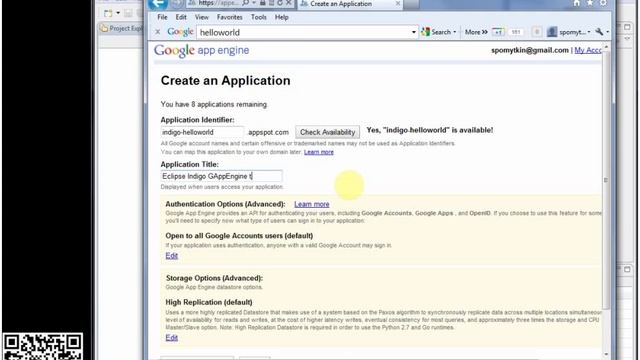Click 'Open to all Google Accounts users' text
This screenshot has width=640, height=360.
239,236
